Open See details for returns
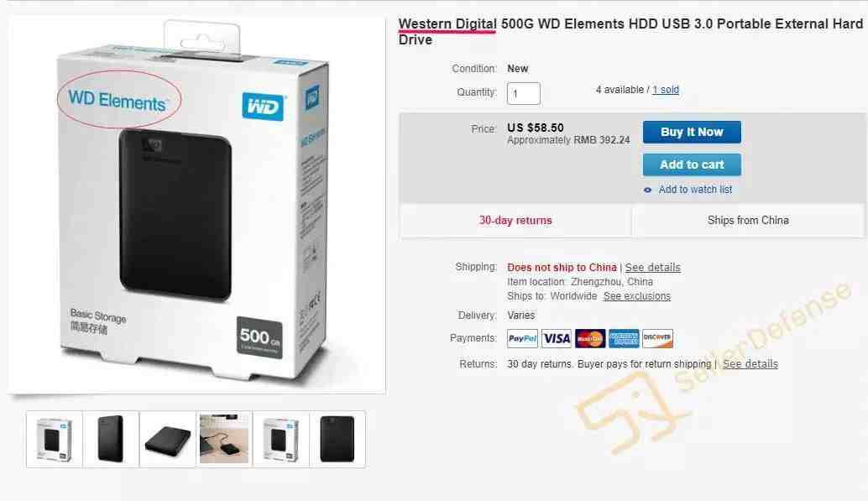The height and width of the screenshot is (501, 868). click(750, 363)
